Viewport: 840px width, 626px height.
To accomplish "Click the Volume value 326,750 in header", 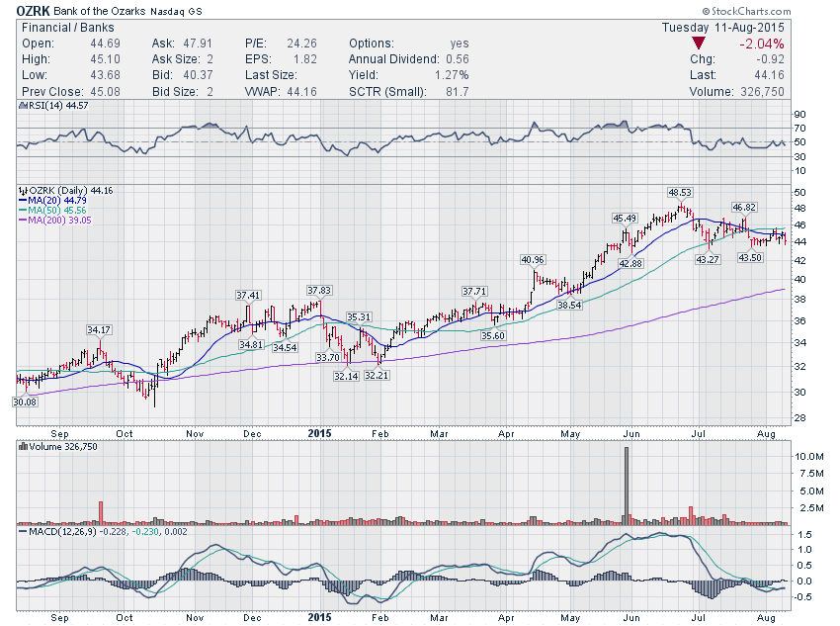I will pos(762,92).
